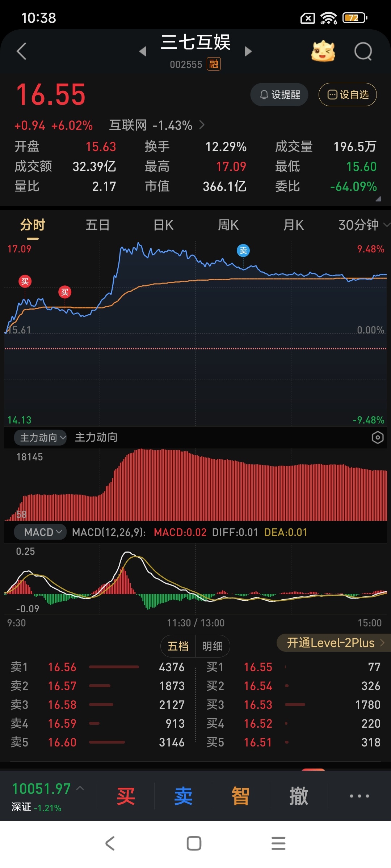Select 买5 price 16.51 row
The height and width of the screenshot is (868, 391).
click(293, 742)
